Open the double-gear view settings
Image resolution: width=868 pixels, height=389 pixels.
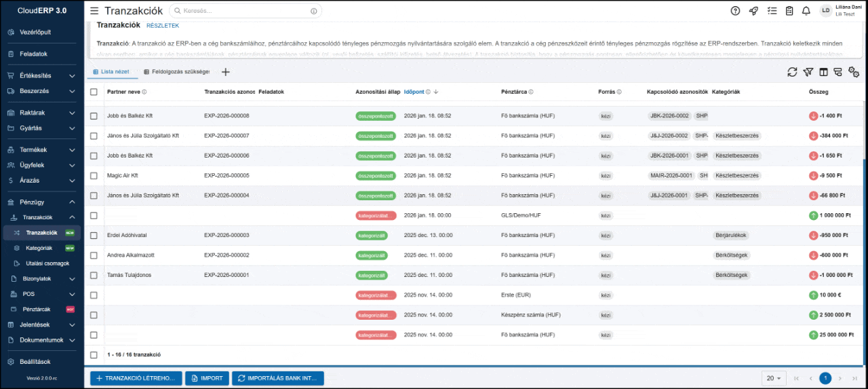point(854,73)
